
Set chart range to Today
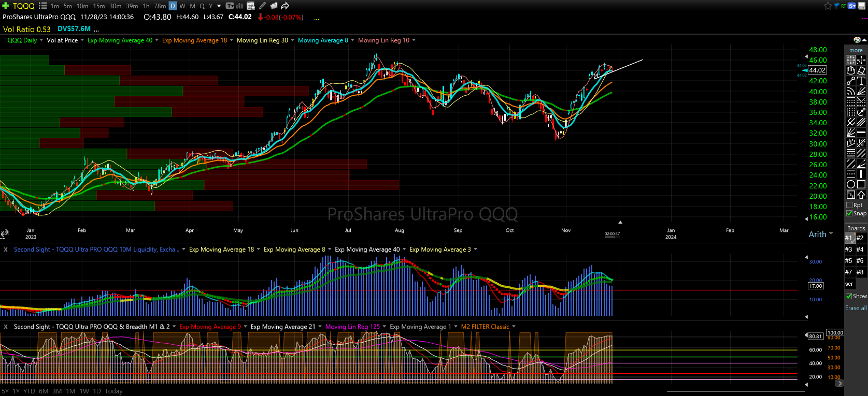coord(113,391)
